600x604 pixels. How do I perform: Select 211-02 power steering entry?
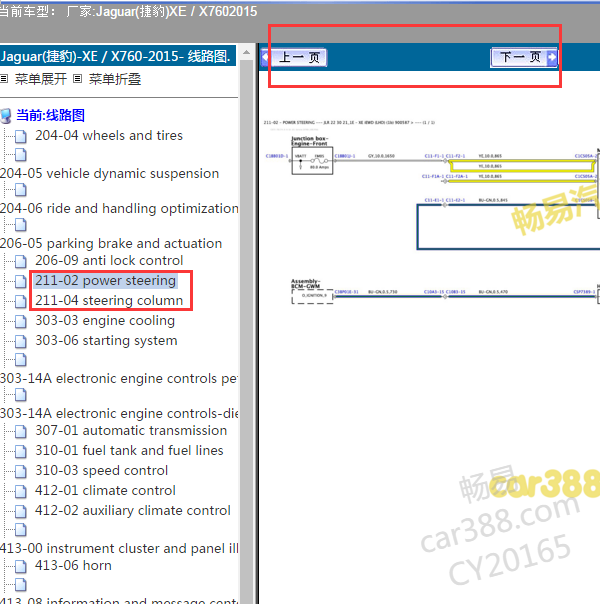click(x=106, y=280)
